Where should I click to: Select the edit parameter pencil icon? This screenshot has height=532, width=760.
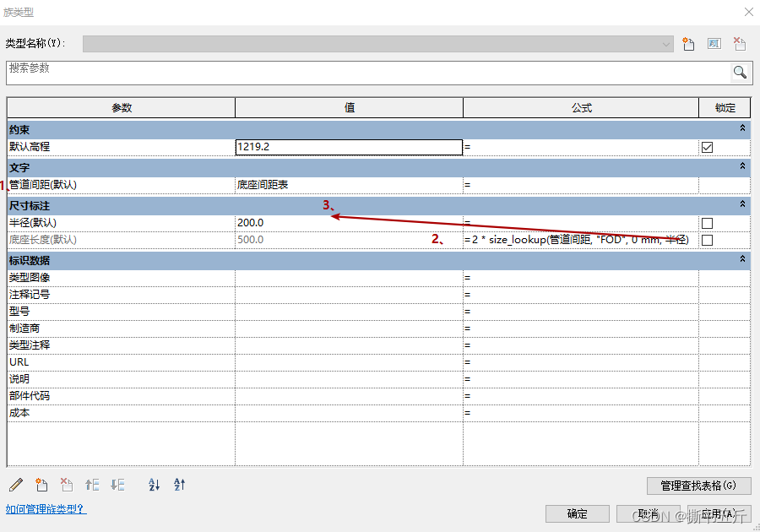point(15,485)
